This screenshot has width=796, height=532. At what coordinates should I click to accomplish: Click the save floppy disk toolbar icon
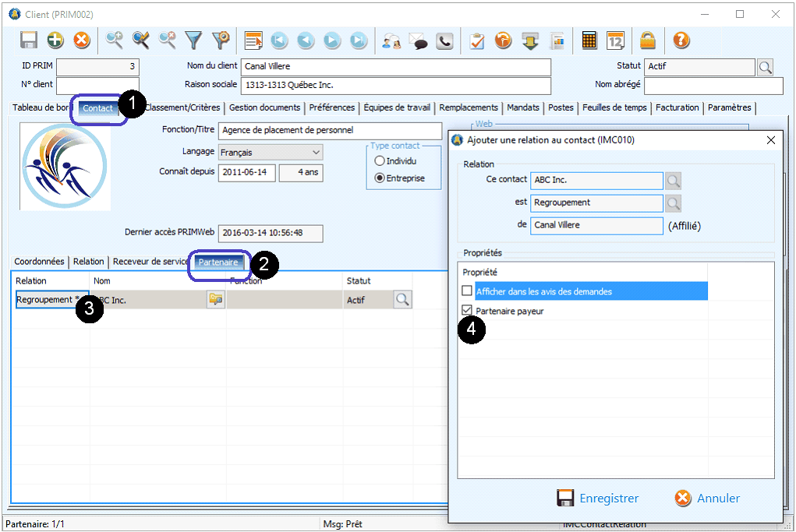coord(29,41)
